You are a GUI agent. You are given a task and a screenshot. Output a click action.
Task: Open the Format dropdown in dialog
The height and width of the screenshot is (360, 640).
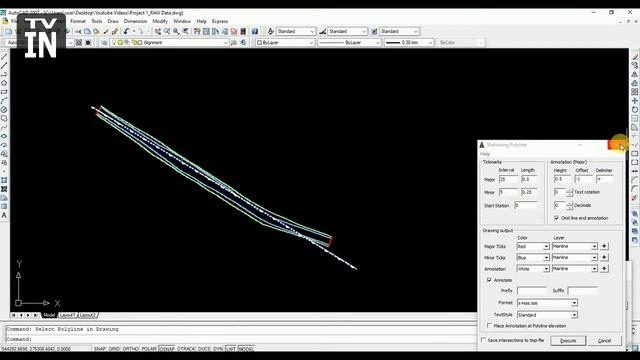[x=574, y=303]
